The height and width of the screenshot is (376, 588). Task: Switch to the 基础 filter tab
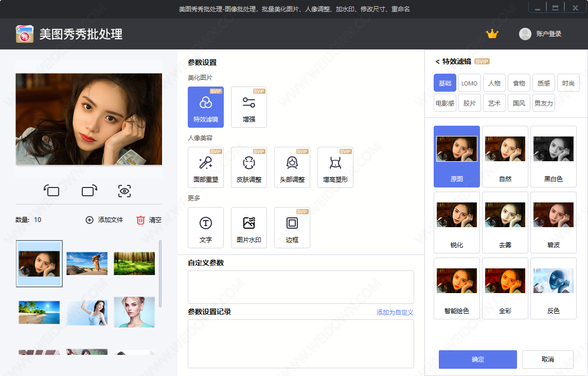click(x=445, y=83)
